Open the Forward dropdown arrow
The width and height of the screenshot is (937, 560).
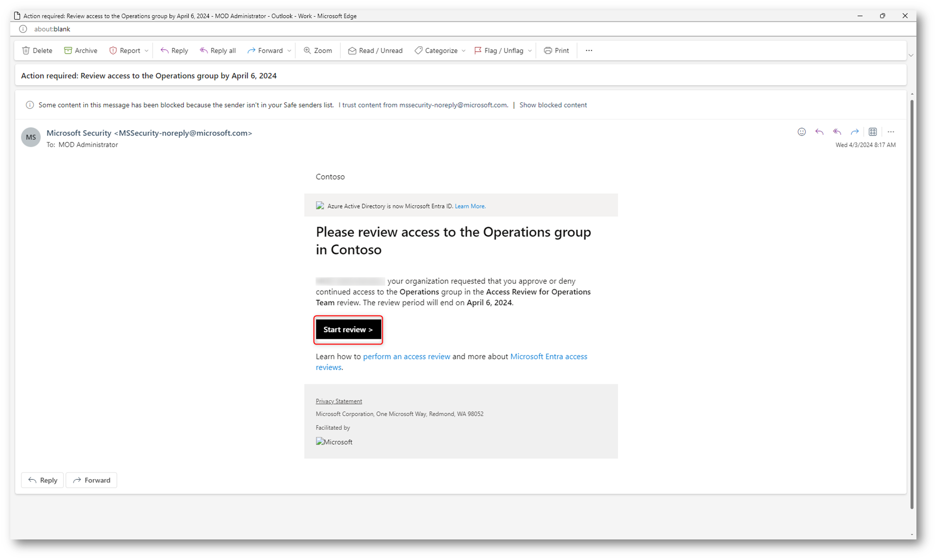pyautogui.click(x=289, y=50)
